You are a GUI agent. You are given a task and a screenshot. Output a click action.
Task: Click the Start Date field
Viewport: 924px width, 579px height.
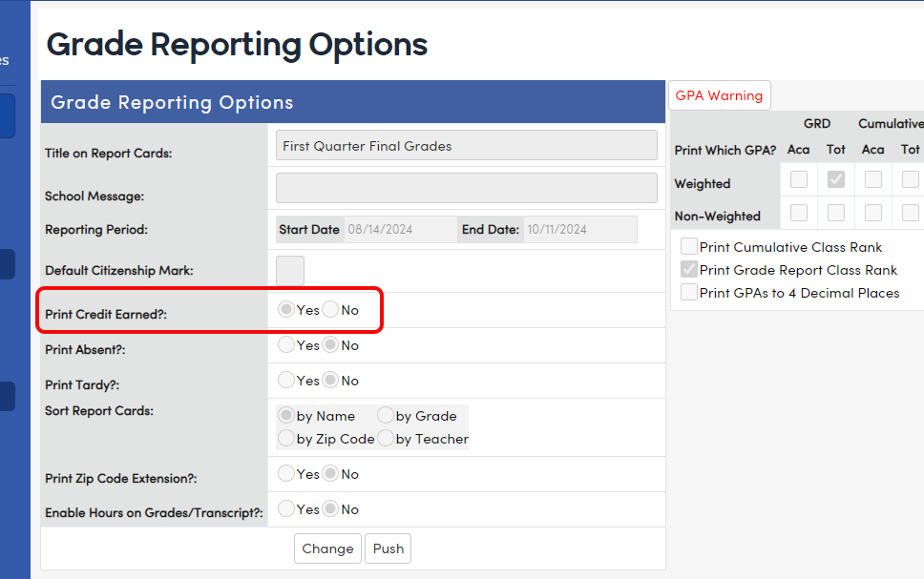(400, 229)
